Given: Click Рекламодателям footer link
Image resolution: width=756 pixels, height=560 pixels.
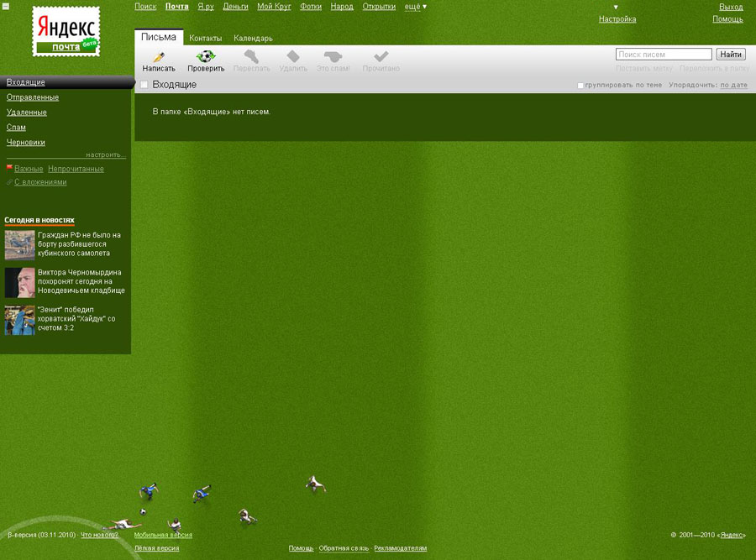Looking at the screenshot, I should point(400,548).
